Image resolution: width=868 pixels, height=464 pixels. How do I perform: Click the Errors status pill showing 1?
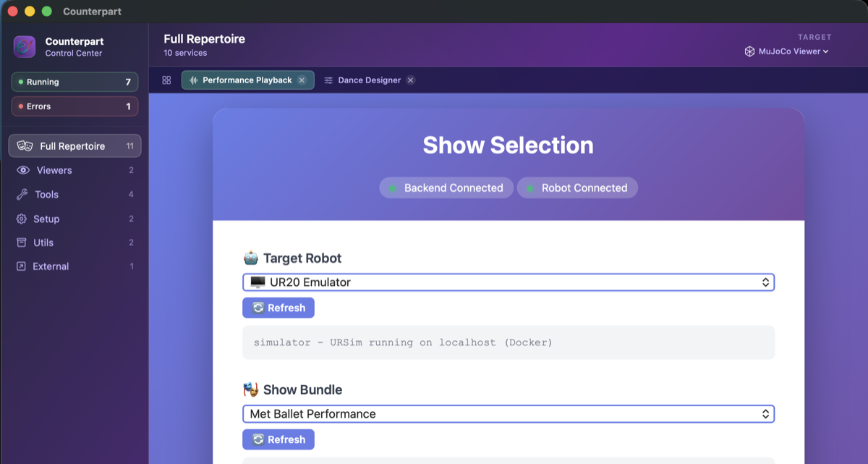pyautogui.click(x=75, y=106)
